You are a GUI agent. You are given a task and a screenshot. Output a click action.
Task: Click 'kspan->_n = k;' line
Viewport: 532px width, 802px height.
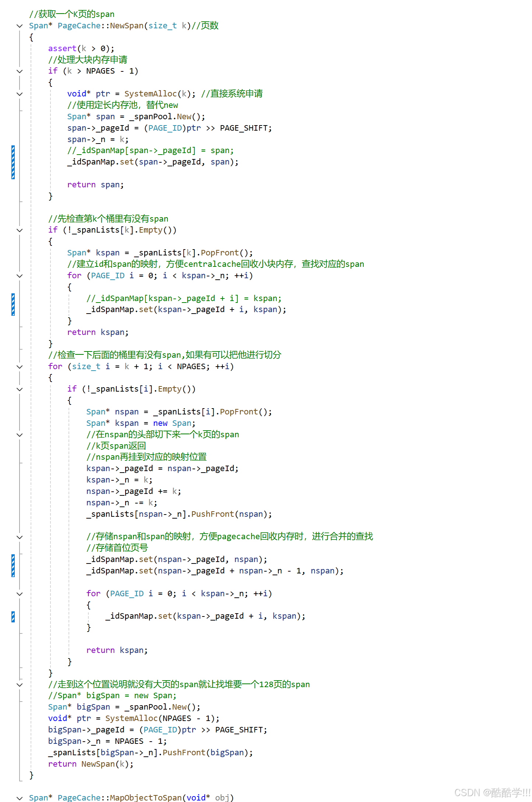coord(119,480)
